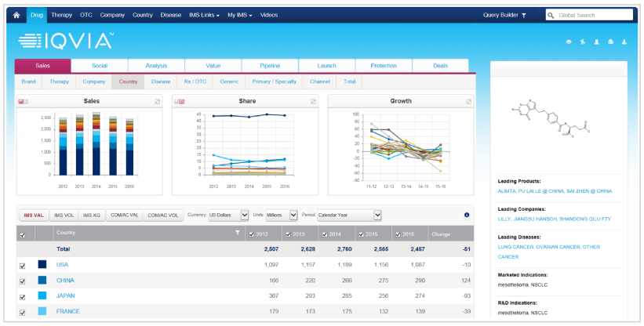Open the CHINA country link

67,281
